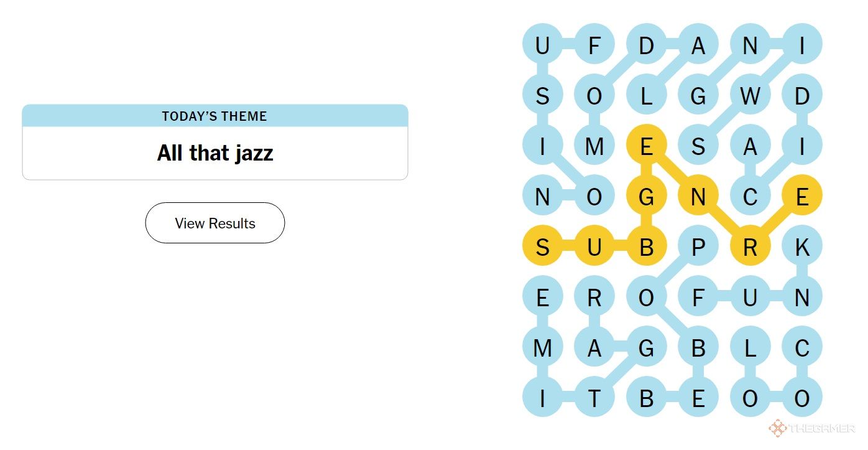The height and width of the screenshot is (450, 868).
Task: Tap the M that starts MODAL
Action: [594, 146]
